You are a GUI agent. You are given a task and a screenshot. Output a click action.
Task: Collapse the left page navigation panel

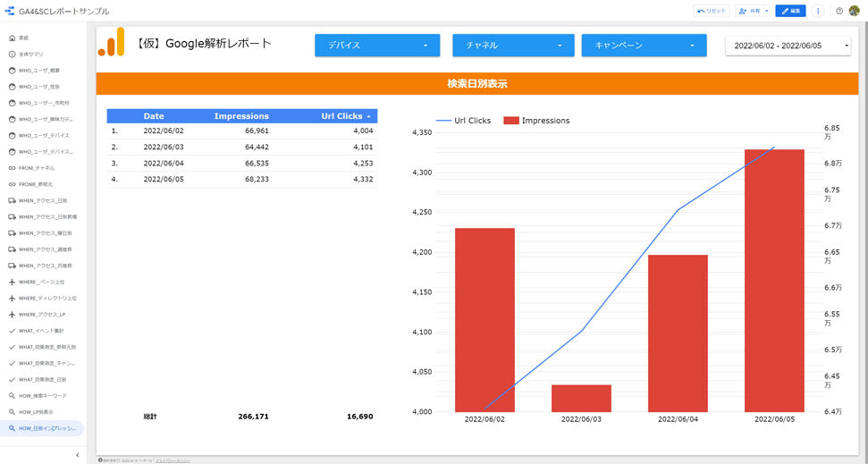pyautogui.click(x=77, y=455)
